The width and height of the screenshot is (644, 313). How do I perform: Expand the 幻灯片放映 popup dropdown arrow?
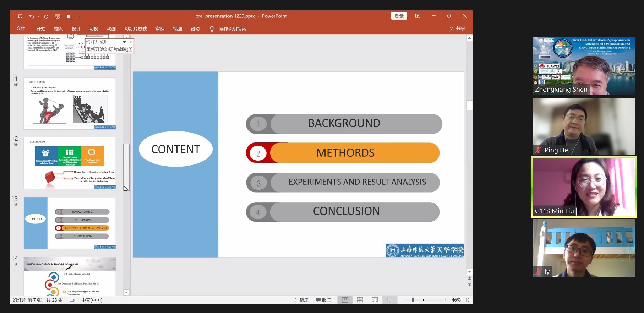click(x=124, y=42)
